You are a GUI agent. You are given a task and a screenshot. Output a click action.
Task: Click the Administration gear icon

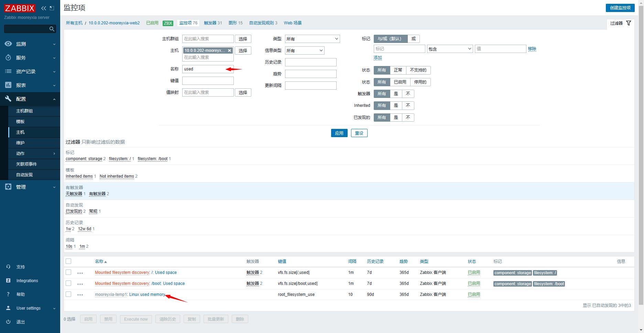pyautogui.click(x=8, y=187)
